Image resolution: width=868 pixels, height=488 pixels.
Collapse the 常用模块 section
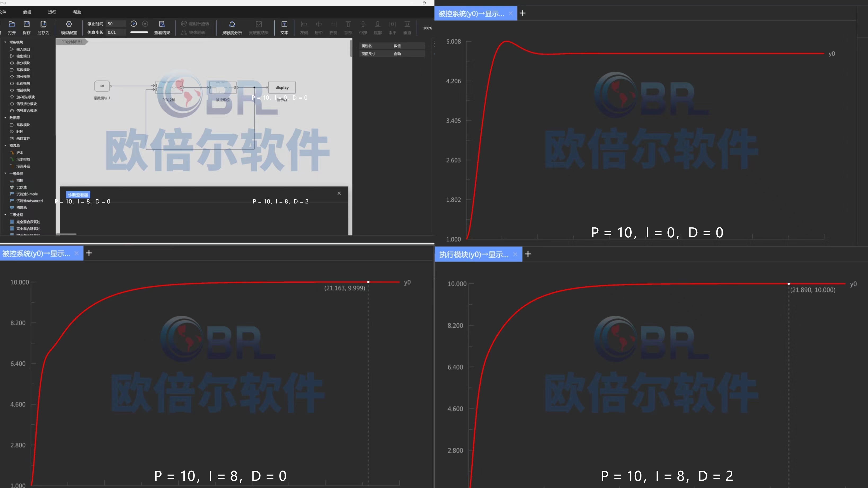[x=5, y=42]
